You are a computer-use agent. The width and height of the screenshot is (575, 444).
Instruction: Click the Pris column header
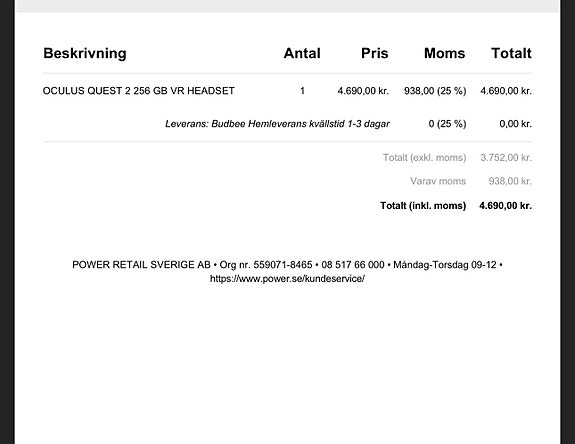click(x=374, y=53)
